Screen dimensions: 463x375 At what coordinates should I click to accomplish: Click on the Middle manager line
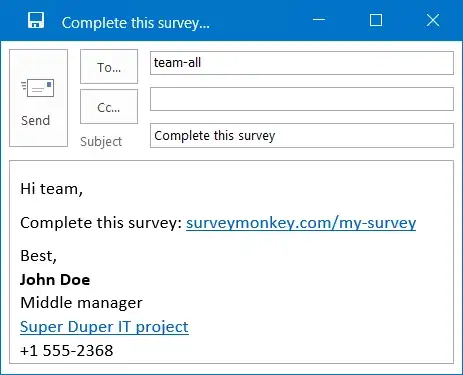81,303
